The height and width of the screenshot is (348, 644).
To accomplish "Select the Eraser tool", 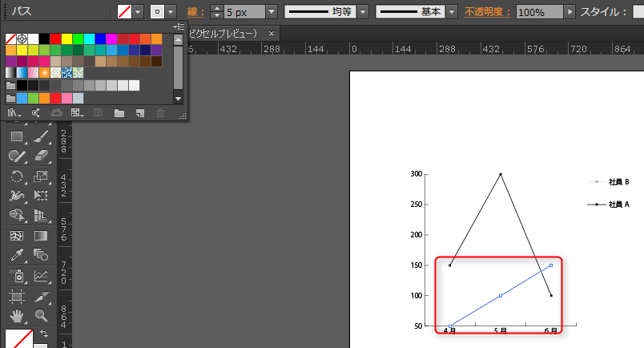I will [41, 156].
